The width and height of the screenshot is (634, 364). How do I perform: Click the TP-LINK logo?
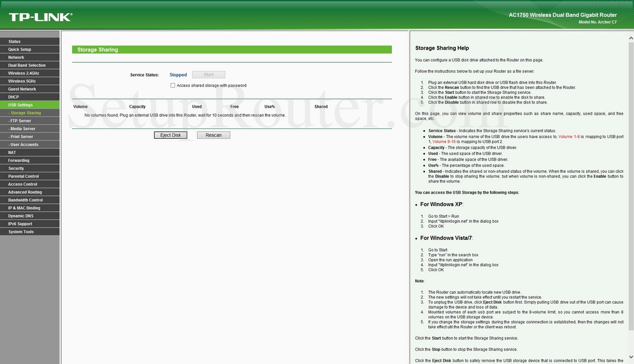coord(40,17)
